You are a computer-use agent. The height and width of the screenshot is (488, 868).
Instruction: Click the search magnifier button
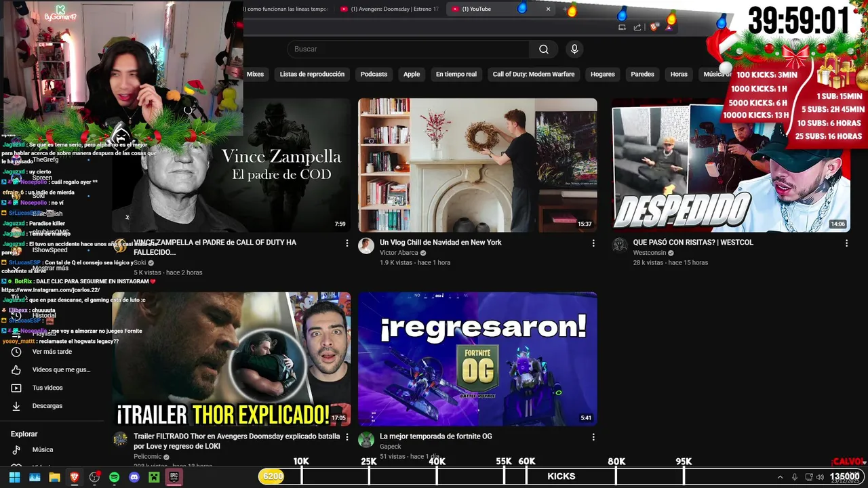point(544,49)
